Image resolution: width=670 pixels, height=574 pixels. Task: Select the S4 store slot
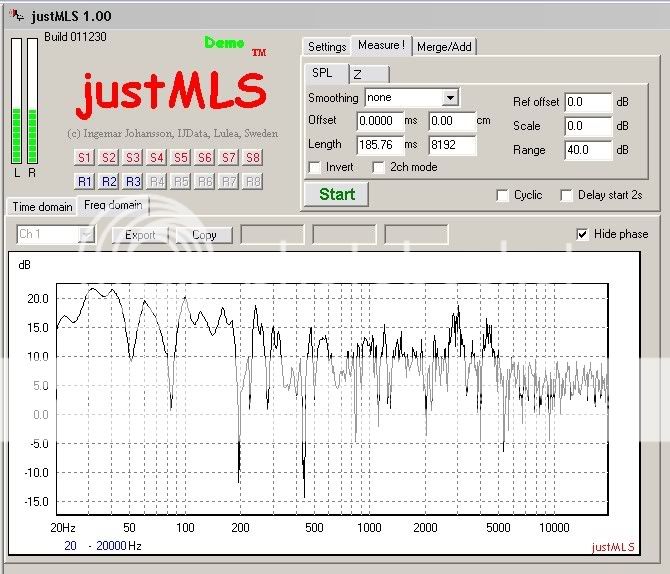(157, 158)
